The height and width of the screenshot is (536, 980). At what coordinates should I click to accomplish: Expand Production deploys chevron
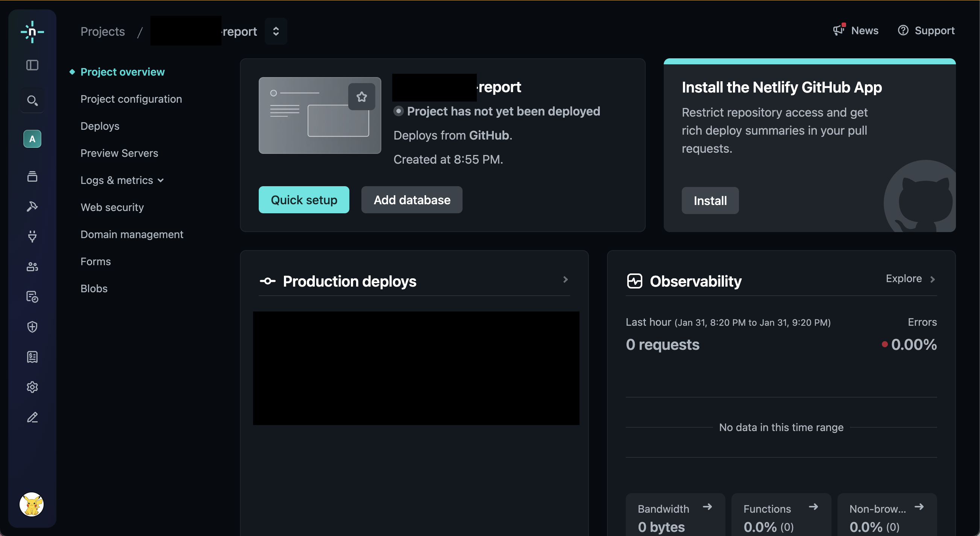pos(565,279)
